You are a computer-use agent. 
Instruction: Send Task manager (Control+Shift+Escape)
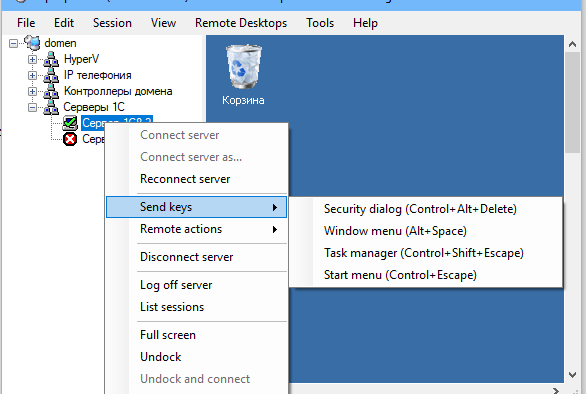pos(426,253)
